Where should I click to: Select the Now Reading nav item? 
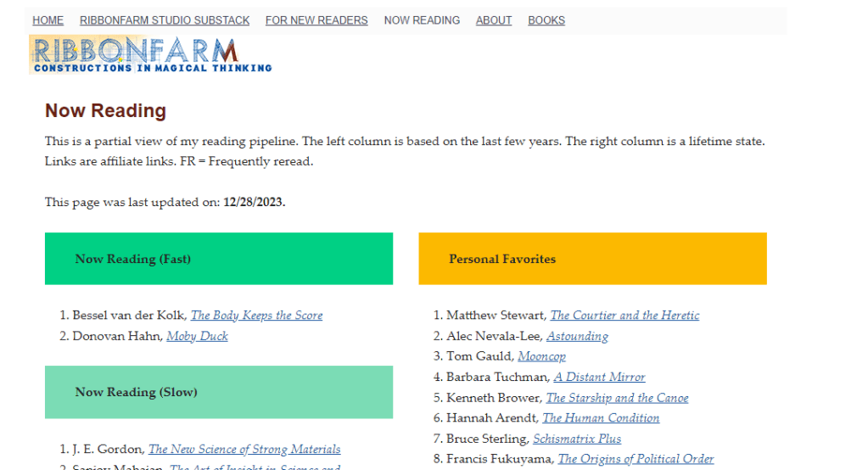point(422,20)
